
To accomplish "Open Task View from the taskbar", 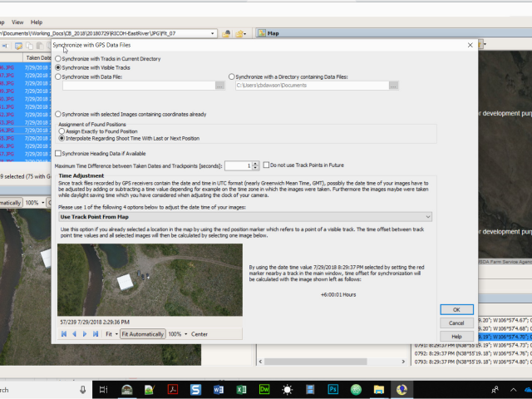I will pos(103,390).
